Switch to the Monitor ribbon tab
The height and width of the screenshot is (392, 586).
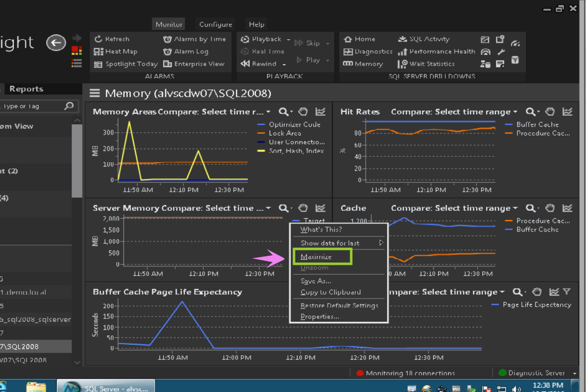click(x=169, y=24)
